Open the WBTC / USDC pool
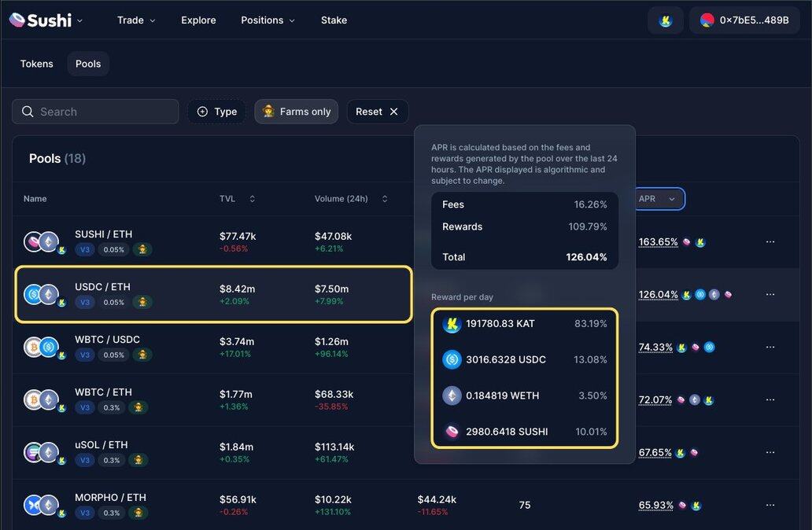Image resolution: width=812 pixels, height=530 pixels. click(107, 340)
